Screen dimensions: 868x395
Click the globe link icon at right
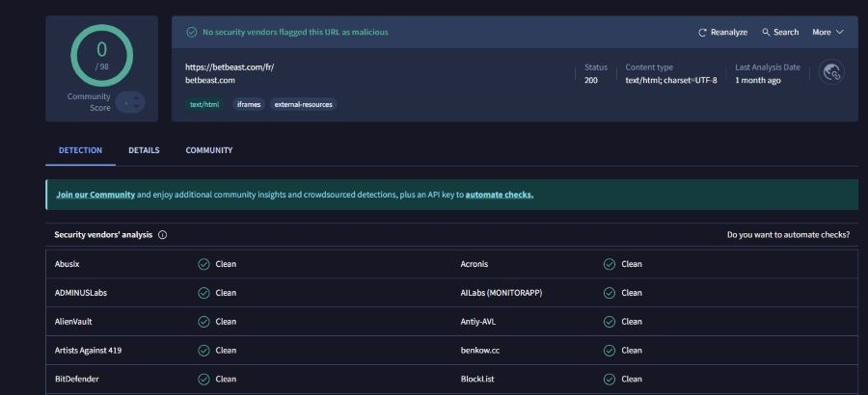[831, 72]
